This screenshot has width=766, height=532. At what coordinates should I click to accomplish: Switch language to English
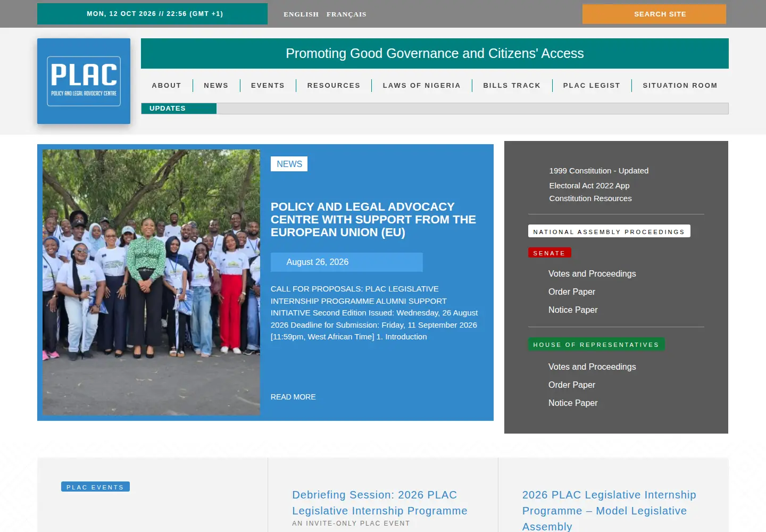301,14
